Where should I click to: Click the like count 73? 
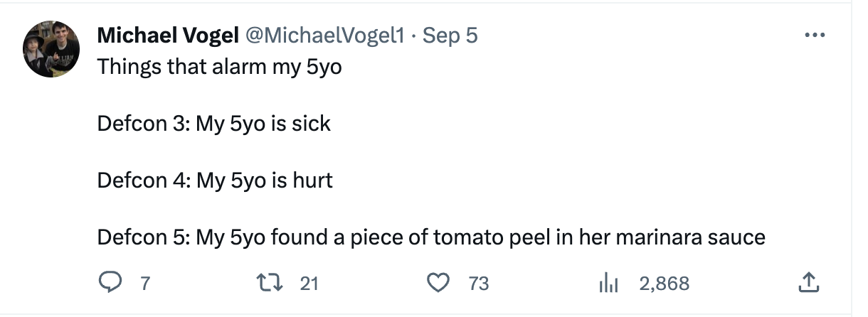[x=479, y=284]
